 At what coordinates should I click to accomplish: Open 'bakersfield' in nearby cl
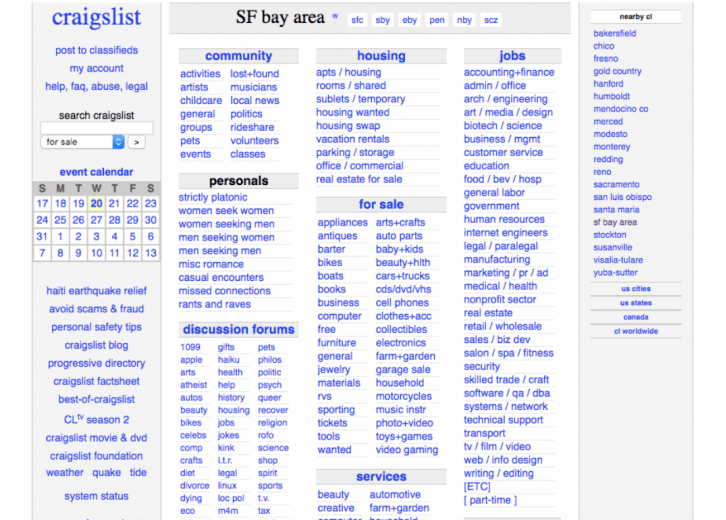pyautogui.click(x=615, y=33)
